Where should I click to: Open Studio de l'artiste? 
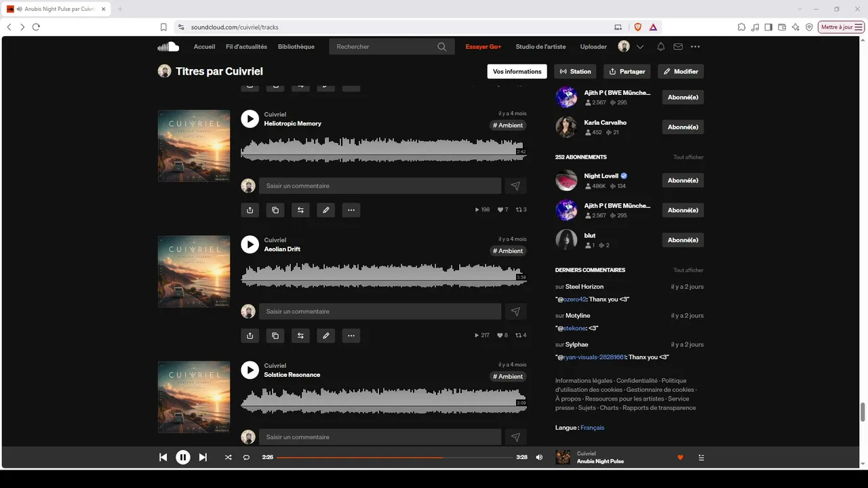tap(540, 47)
